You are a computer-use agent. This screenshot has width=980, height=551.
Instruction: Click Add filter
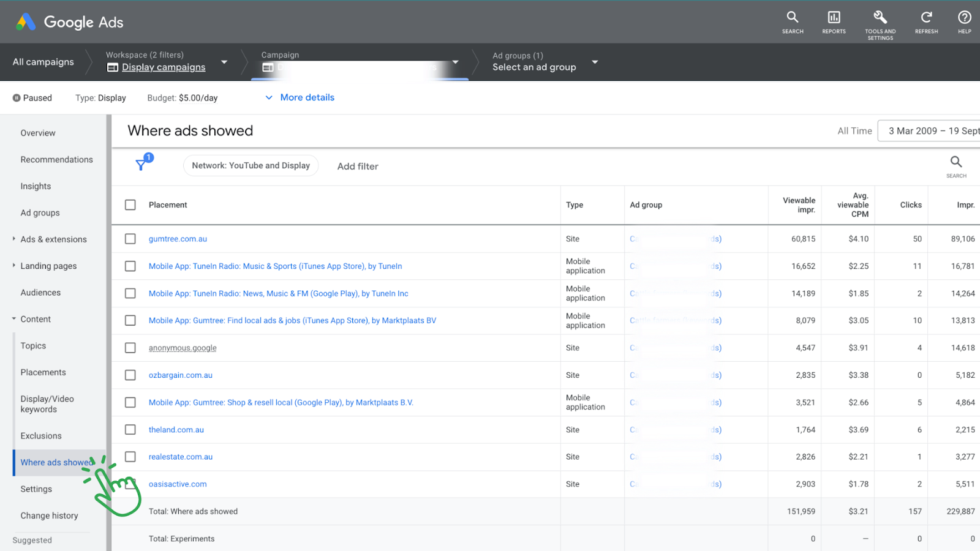point(358,167)
